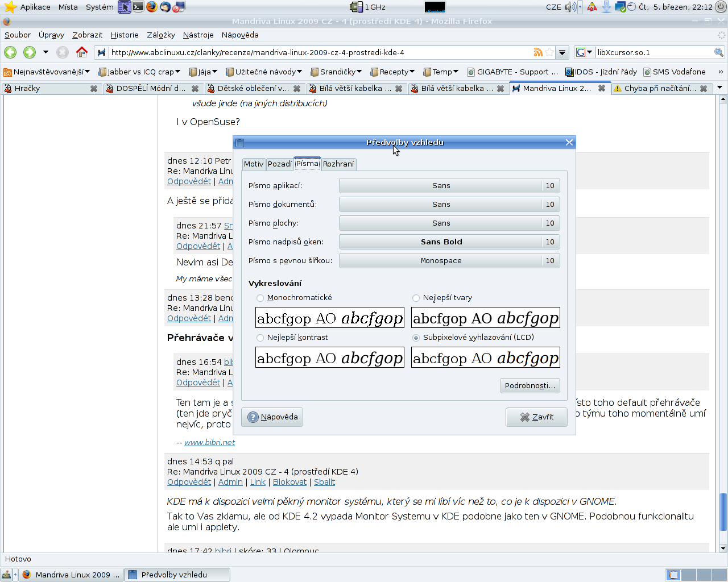Open the address bar URL dropdown
This screenshot has width=728, height=582.
click(x=562, y=52)
